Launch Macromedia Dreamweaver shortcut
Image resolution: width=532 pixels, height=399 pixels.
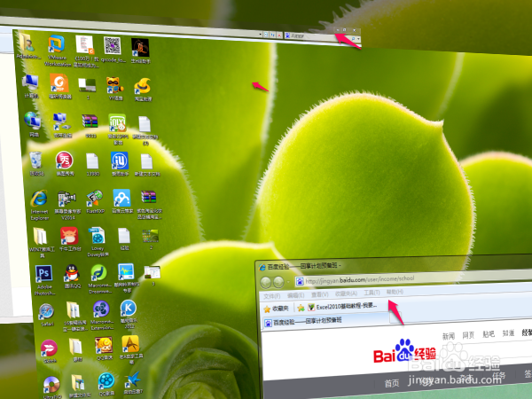(x=99, y=279)
